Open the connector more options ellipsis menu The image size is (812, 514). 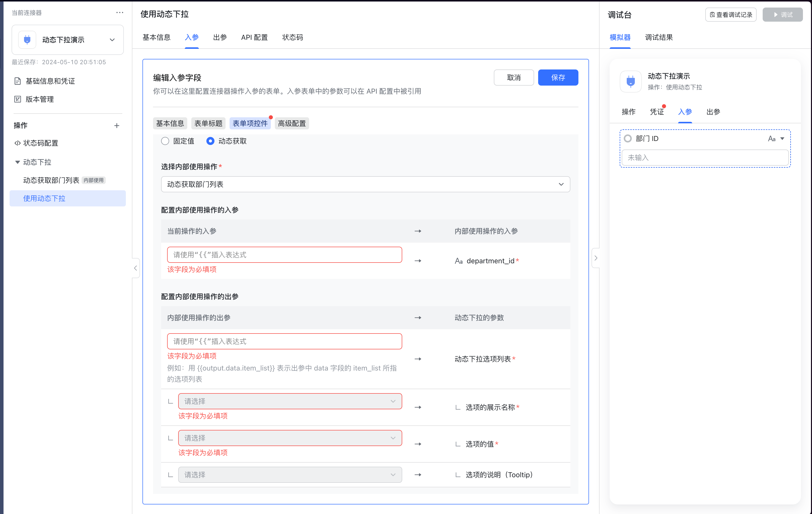coord(120,13)
